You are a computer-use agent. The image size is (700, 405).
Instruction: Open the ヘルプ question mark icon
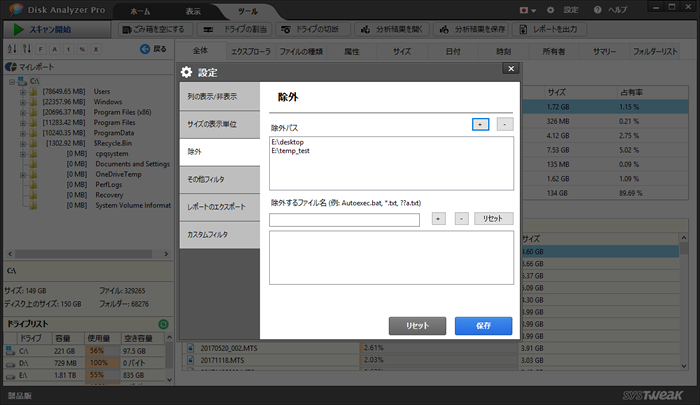[597, 10]
